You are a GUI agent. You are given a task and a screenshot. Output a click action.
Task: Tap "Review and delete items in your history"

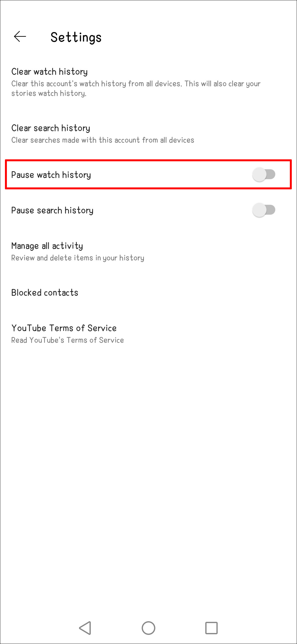tap(78, 258)
